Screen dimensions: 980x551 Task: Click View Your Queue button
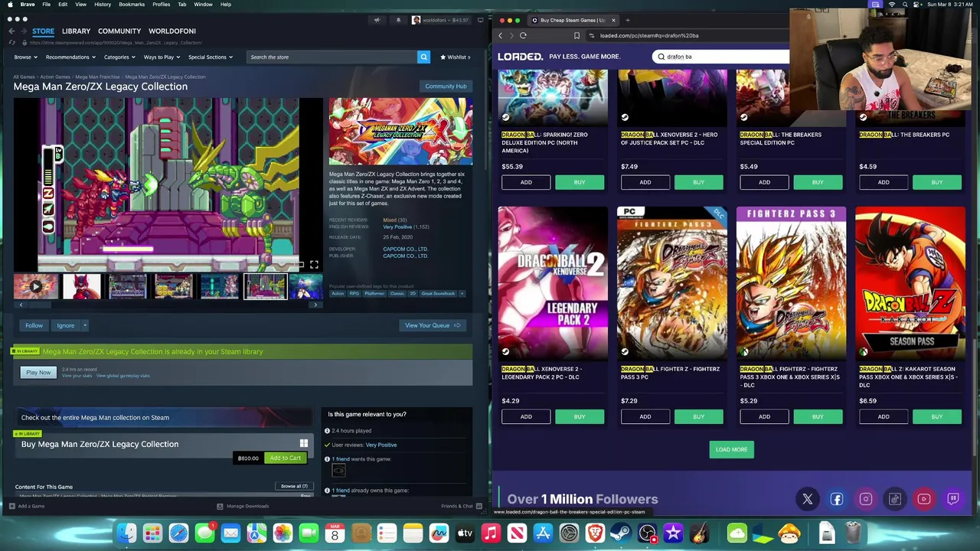[x=433, y=325]
